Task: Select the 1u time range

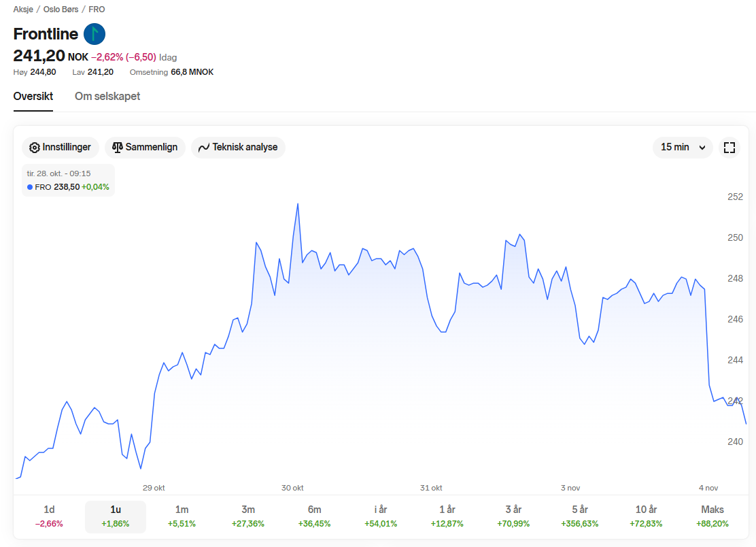Action: pyautogui.click(x=116, y=516)
